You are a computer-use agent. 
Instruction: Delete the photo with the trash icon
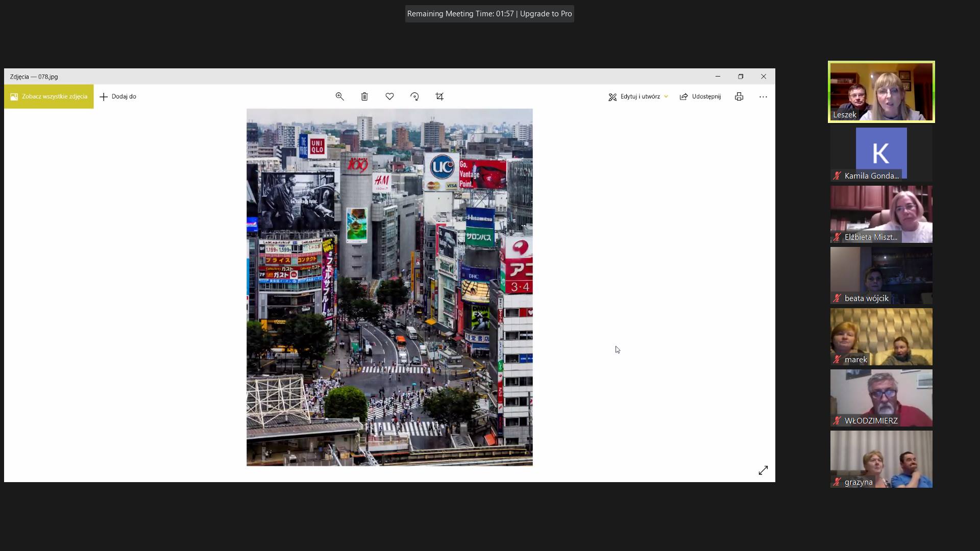click(364, 96)
